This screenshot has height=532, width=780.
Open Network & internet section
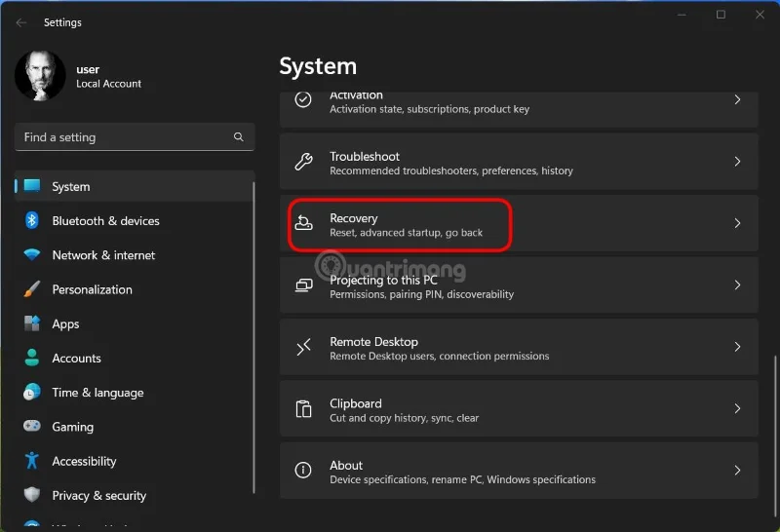[135, 255]
